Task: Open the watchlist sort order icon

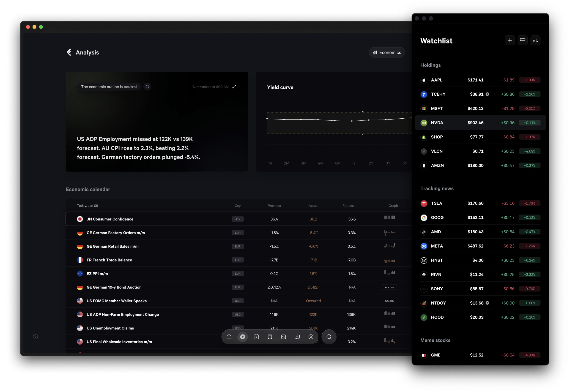Action: [535, 40]
